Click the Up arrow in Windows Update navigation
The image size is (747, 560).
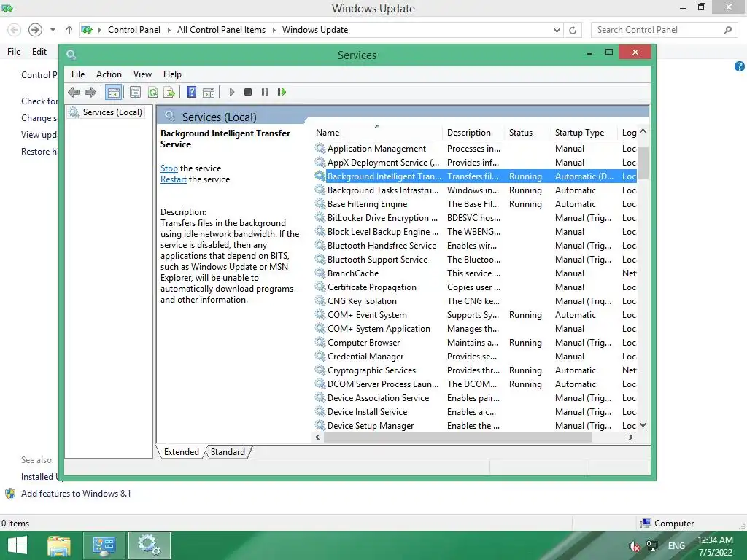(x=69, y=30)
